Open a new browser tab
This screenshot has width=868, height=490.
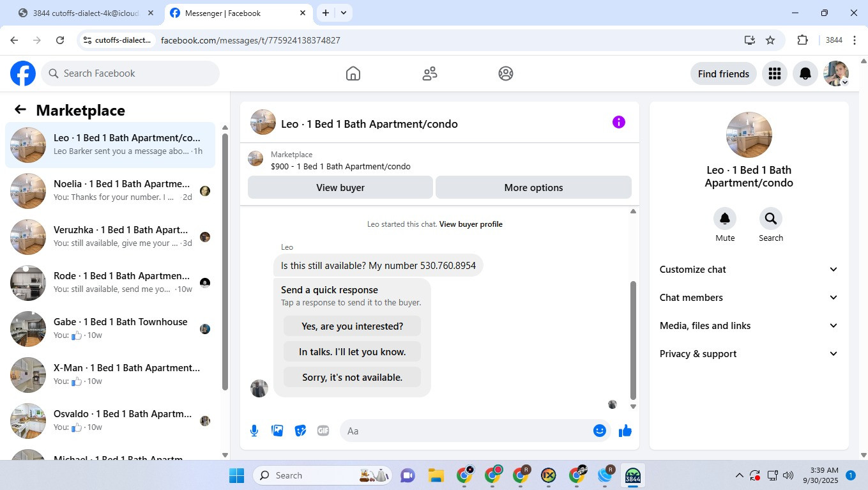click(326, 13)
